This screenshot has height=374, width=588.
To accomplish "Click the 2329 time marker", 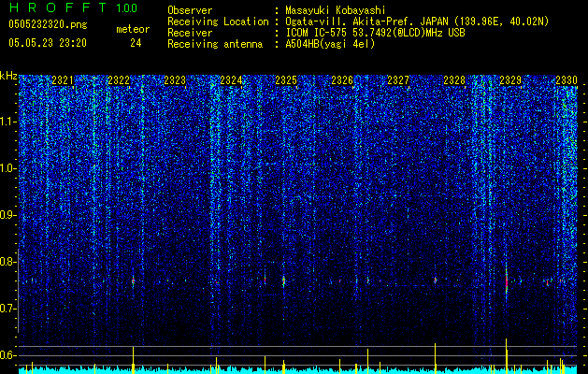I will 510,80.
